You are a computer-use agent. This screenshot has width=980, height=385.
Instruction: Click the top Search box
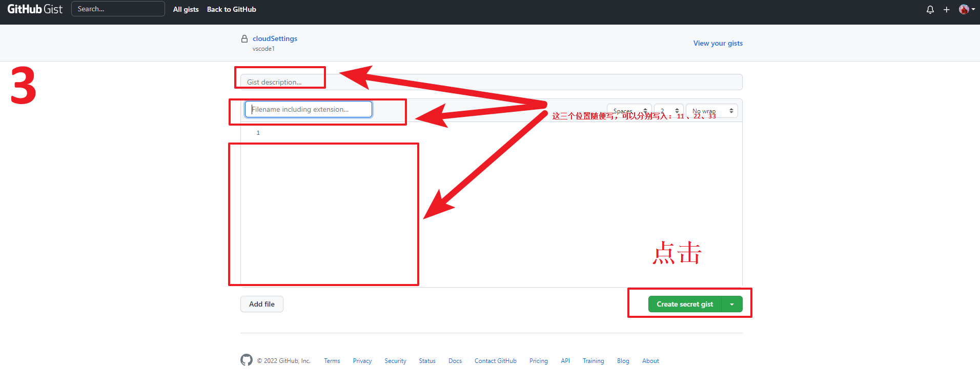(118, 9)
